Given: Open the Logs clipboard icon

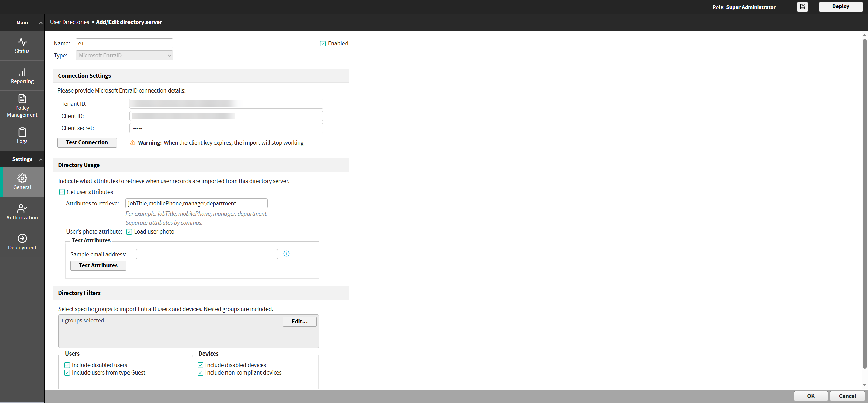Looking at the screenshot, I should [x=22, y=132].
